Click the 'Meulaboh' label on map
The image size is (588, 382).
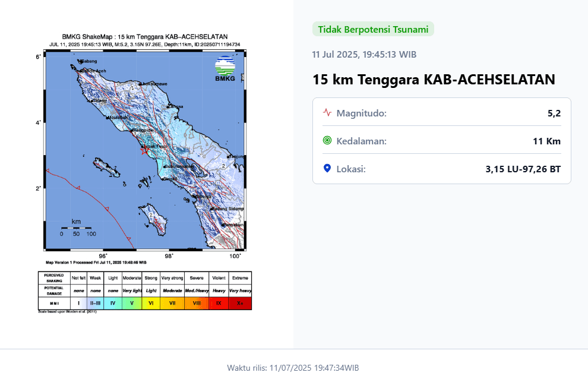coord(118,118)
